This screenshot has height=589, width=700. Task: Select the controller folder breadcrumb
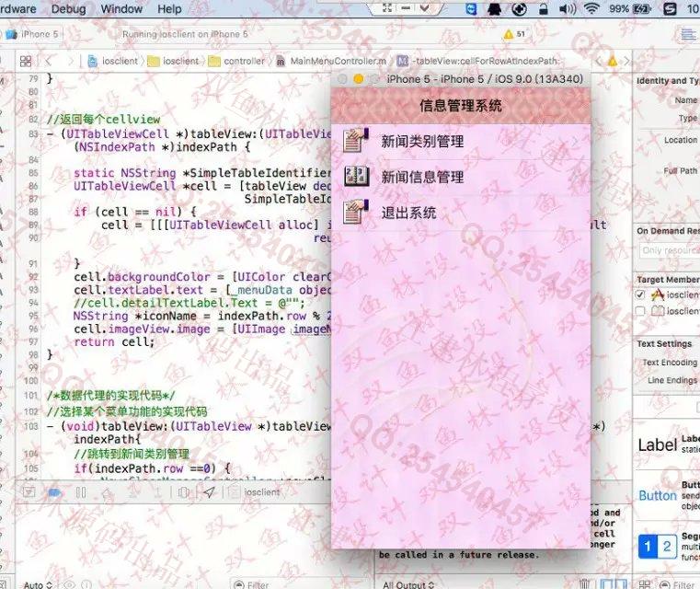(236, 61)
